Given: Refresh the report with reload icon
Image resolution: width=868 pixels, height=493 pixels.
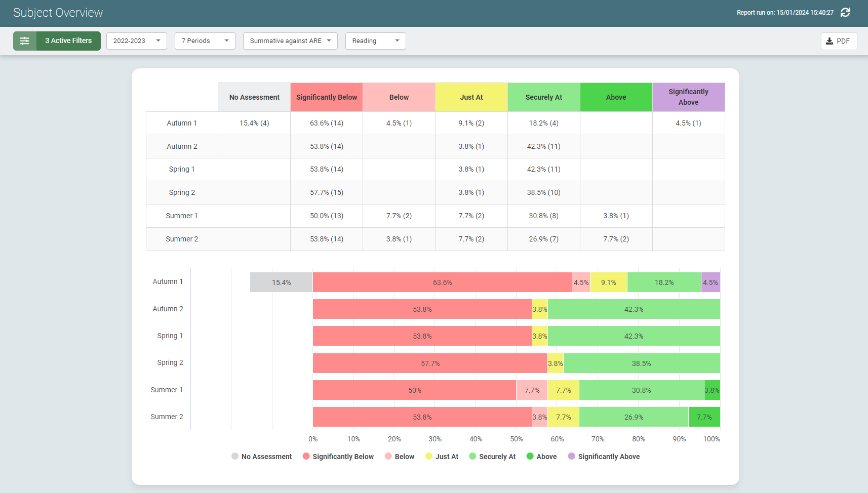Looking at the screenshot, I should (845, 13).
